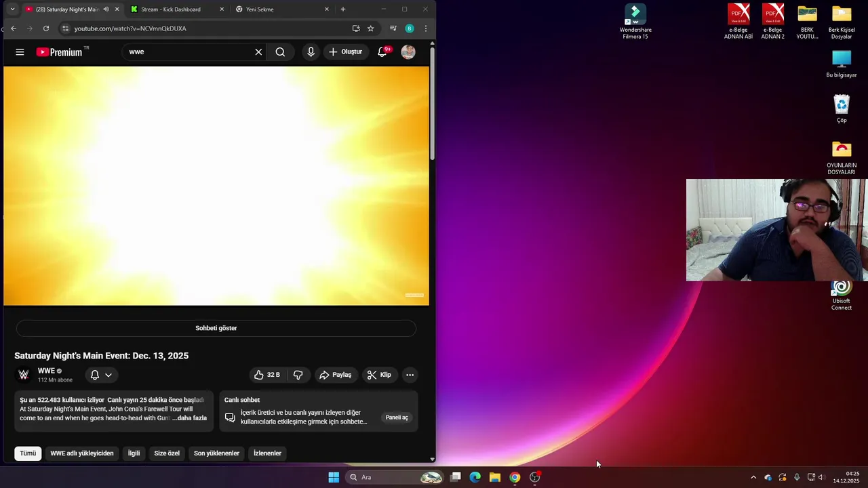Open a new Chrome tab
Screen dimensions: 868x488
click(x=343, y=9)
